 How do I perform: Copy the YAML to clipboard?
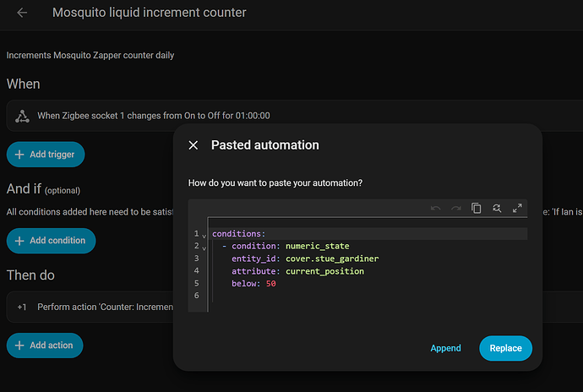[477, 209]
